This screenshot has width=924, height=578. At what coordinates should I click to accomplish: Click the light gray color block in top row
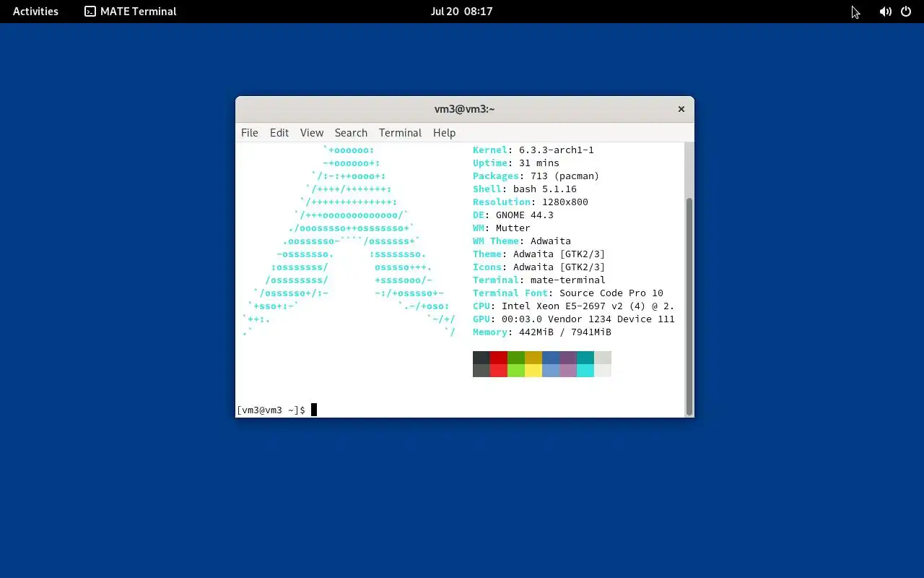(x=603, y=358)
